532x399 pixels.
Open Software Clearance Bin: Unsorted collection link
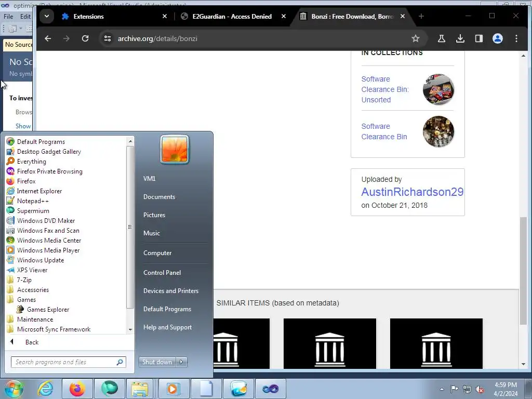point(385,89)
